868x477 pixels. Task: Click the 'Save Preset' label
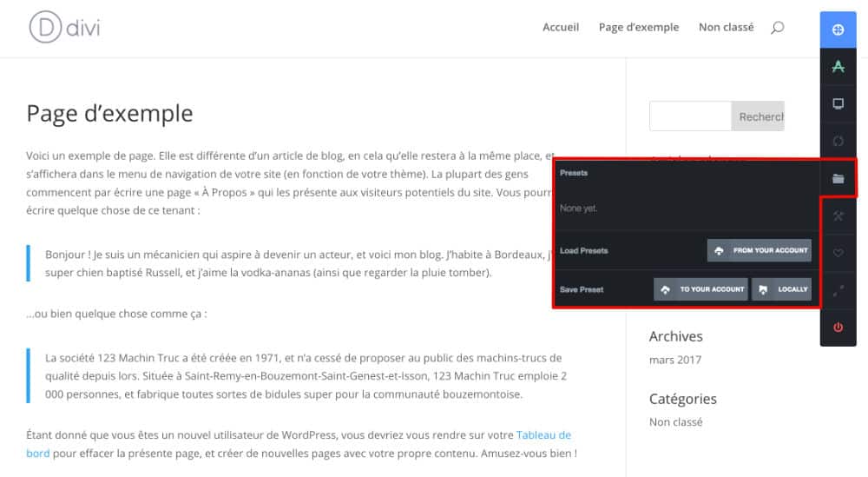582,289
